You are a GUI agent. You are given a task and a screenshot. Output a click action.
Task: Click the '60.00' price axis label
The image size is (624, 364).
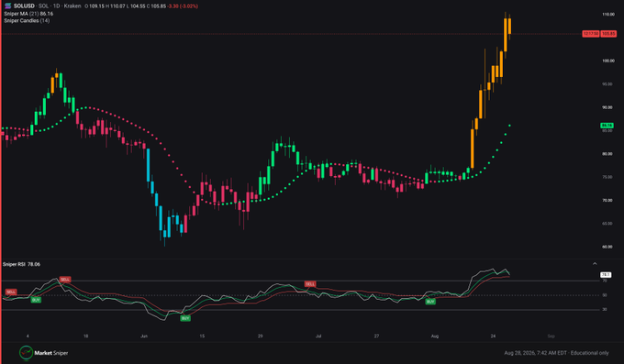607,247
